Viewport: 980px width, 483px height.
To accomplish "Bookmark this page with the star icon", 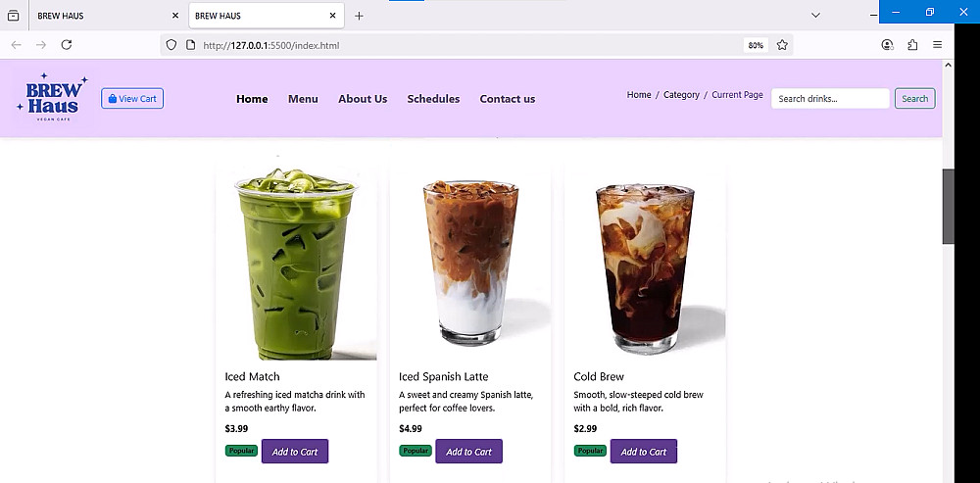I will [782, 45].
